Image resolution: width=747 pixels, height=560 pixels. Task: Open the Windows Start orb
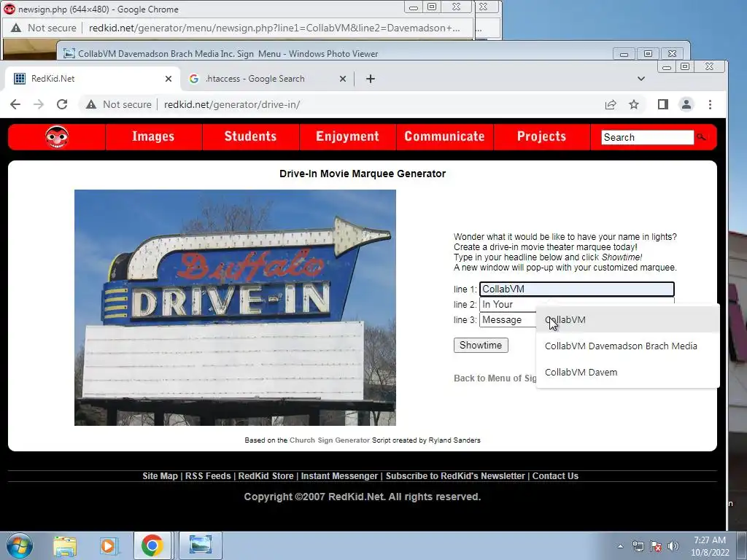tap(20, 545)
